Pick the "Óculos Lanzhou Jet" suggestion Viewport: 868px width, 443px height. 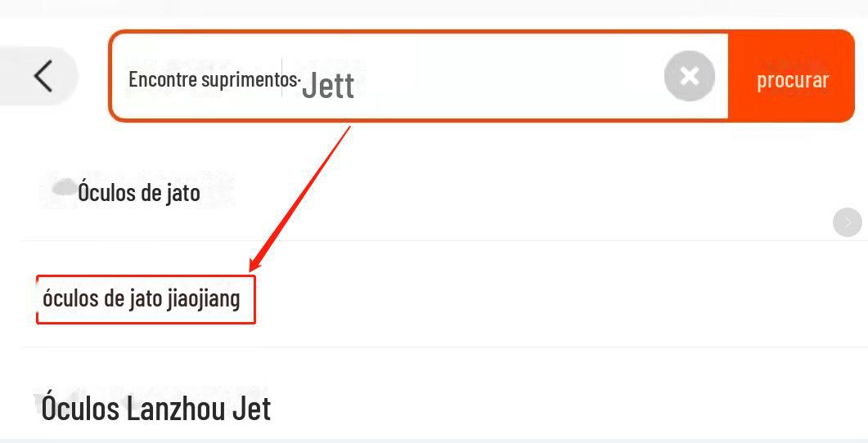coord(155,408)
